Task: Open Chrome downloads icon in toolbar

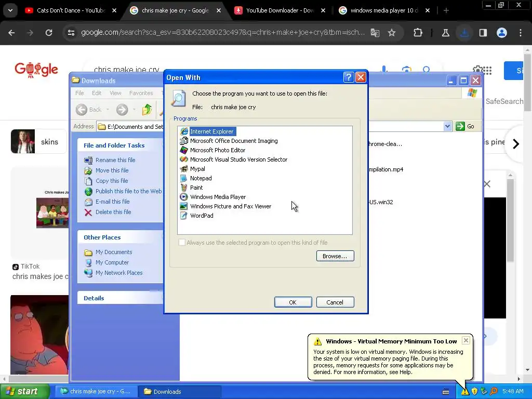Action: click(464, 33)
